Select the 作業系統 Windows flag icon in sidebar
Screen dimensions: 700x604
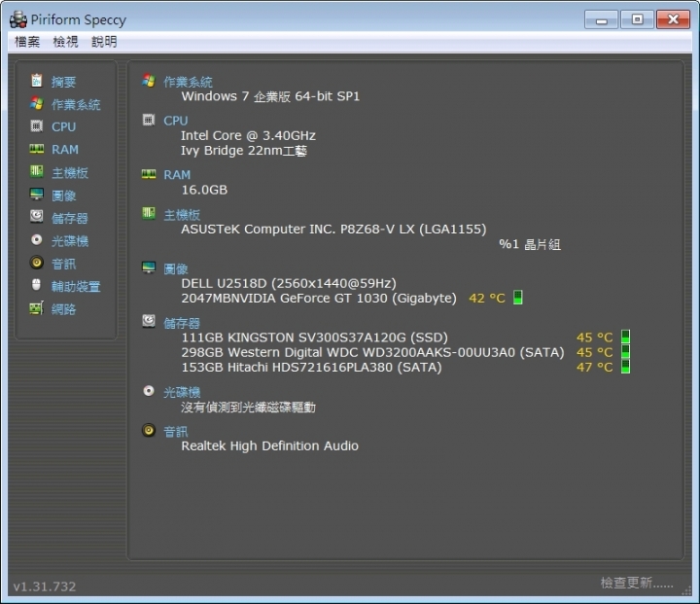pos(37,104)
